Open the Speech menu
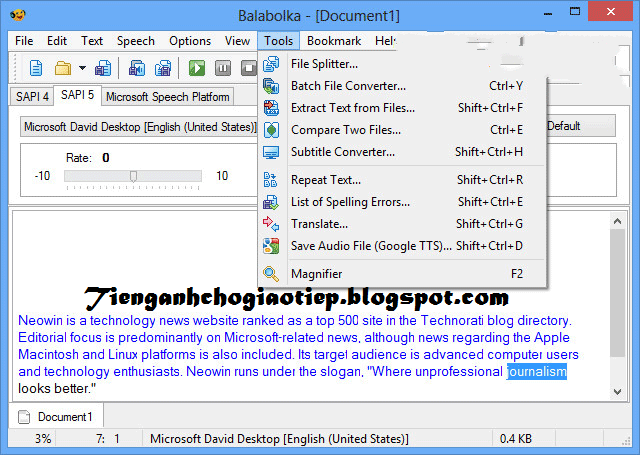Image resolution: width=640 pixels, height=455 pixels. pos(136,41)
